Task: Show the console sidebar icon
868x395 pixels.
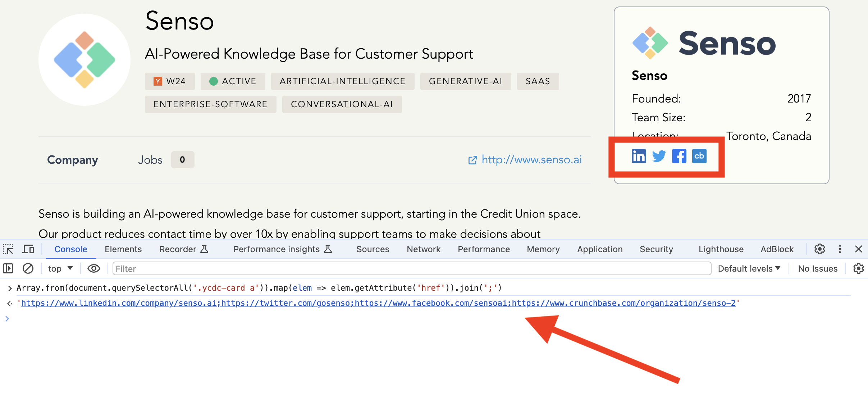Action: [8, 268]
